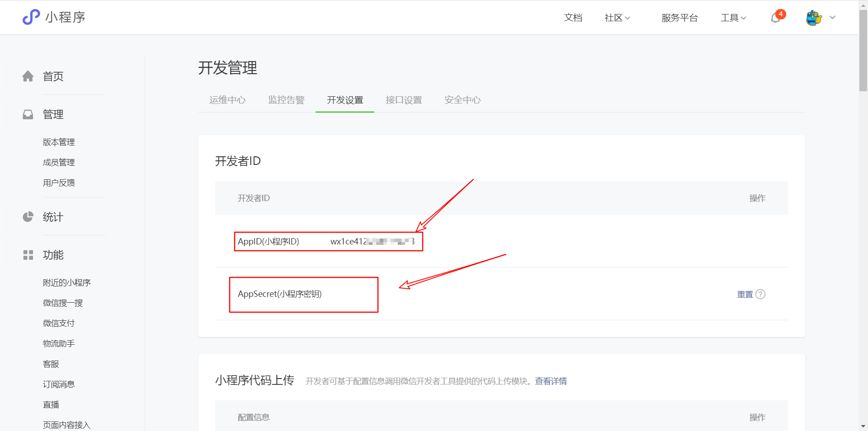Image resolution: width=868 pixels, height=431 pixels.
Task: Click the AppID value wx1ce412 text
Action: (372, 241)
